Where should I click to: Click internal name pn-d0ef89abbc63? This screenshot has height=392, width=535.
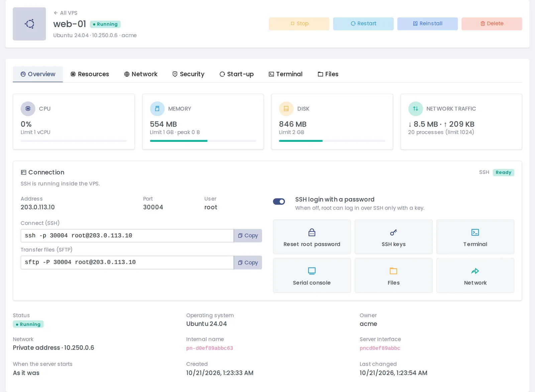[210, 348]
